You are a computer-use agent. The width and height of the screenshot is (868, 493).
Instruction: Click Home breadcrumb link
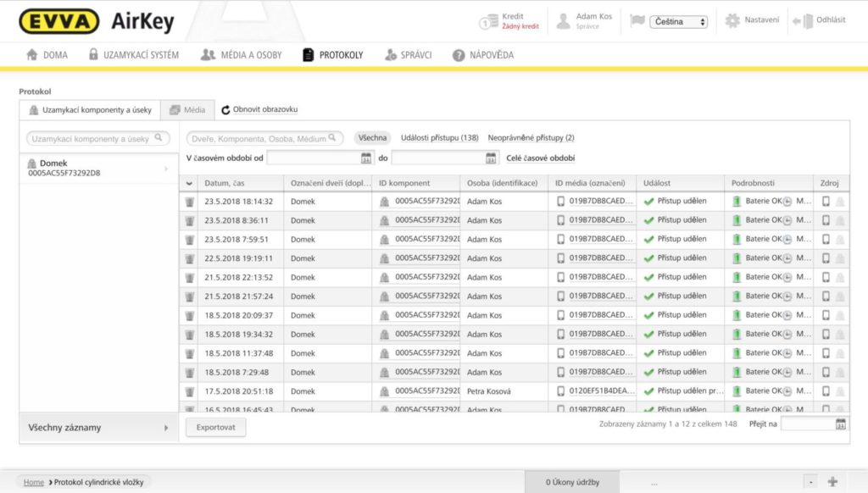[33, 483]
